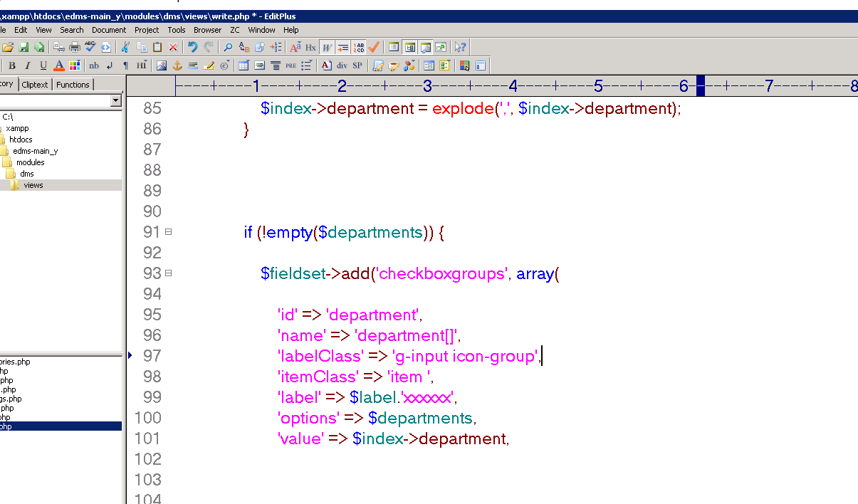
Task: Open the font color A button
Action: [x=59, y=65]
